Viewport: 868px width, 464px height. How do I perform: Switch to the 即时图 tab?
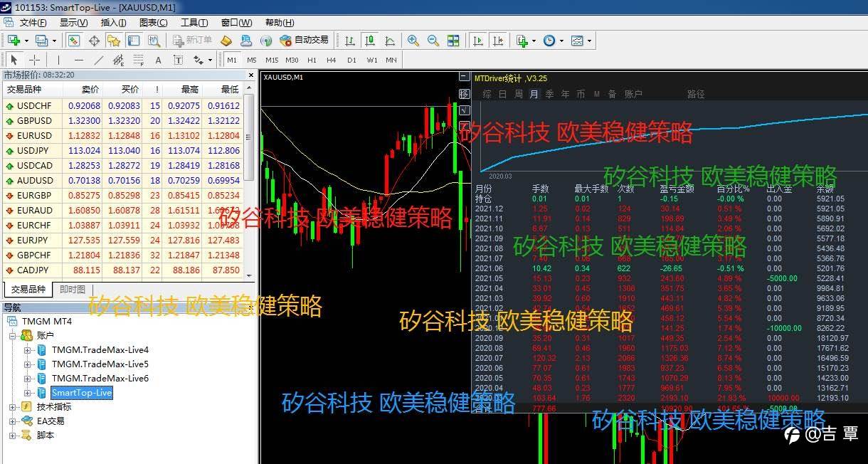(73, 290)
